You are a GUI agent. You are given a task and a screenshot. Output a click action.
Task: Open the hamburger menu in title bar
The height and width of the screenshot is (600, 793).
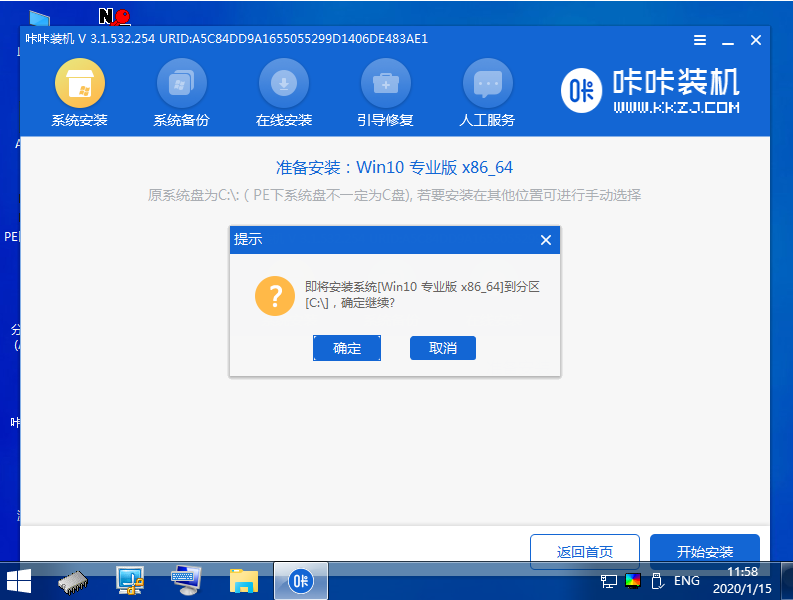(700, 40)
